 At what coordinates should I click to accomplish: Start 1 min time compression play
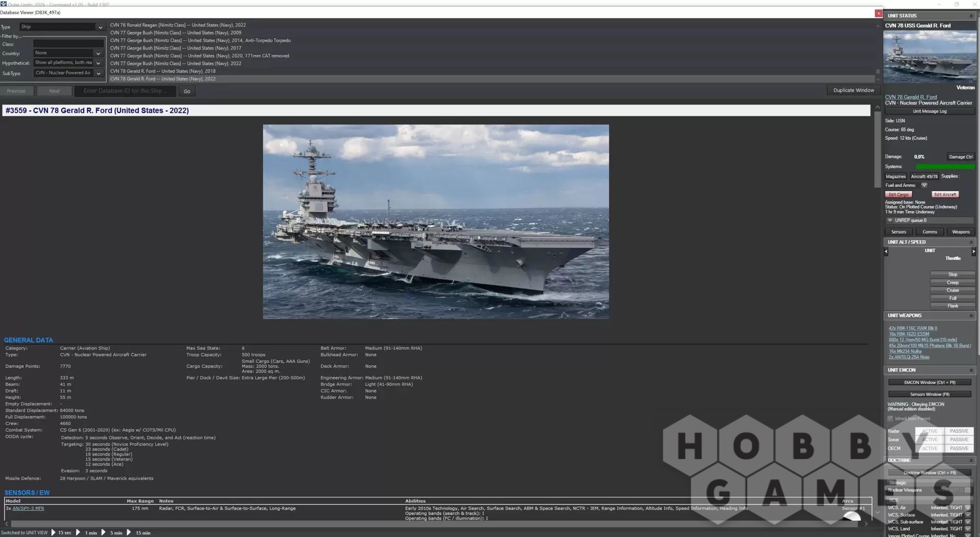pyautogui.click(x=78, y=532)
